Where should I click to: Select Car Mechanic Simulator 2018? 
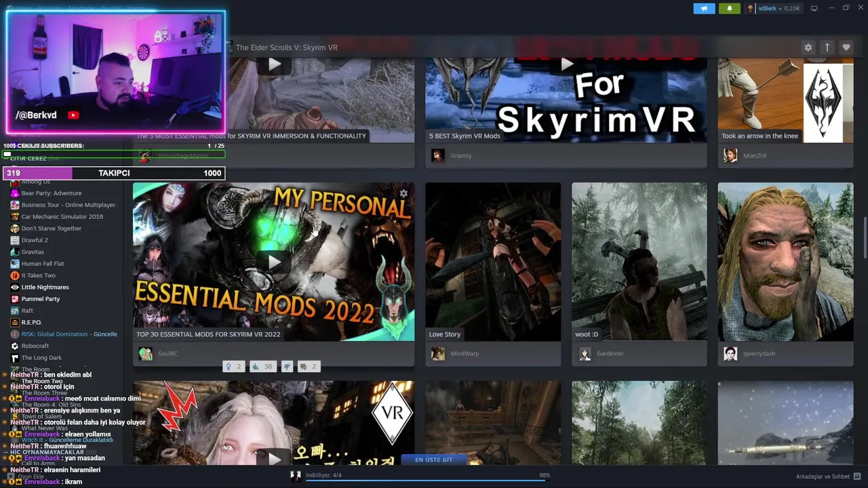tap(62, 217)
